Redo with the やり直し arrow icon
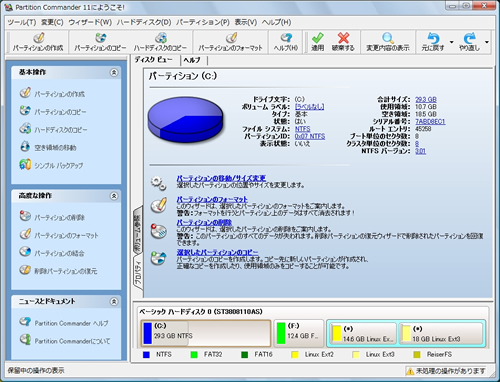This screenshot has width=500, height=382. click(x=469, y=38)
